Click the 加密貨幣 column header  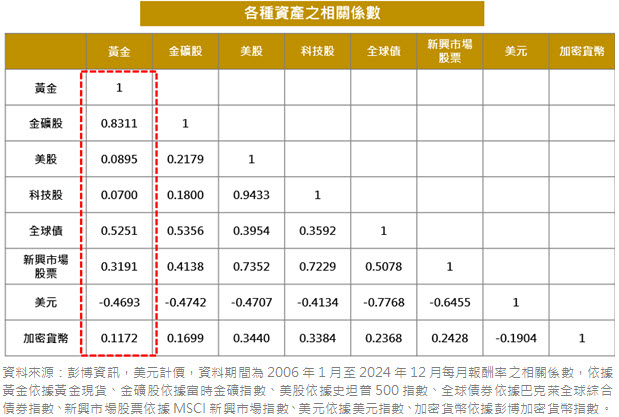pos(581,50)
